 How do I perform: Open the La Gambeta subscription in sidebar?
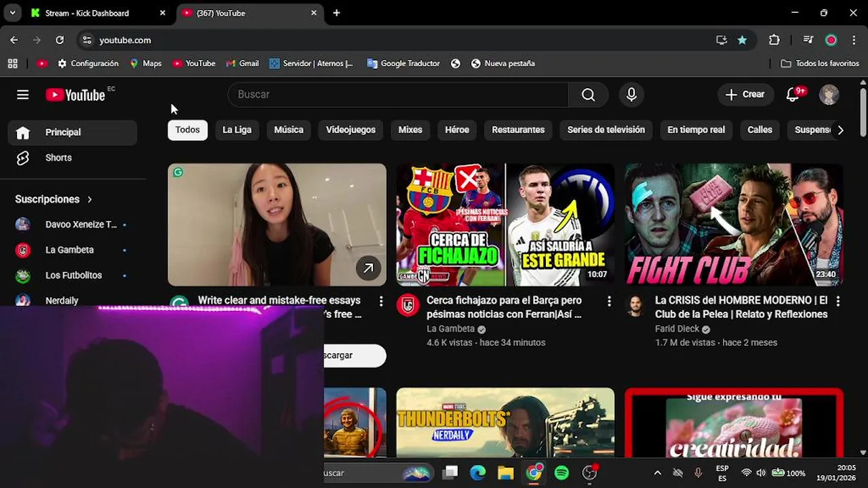73,250
